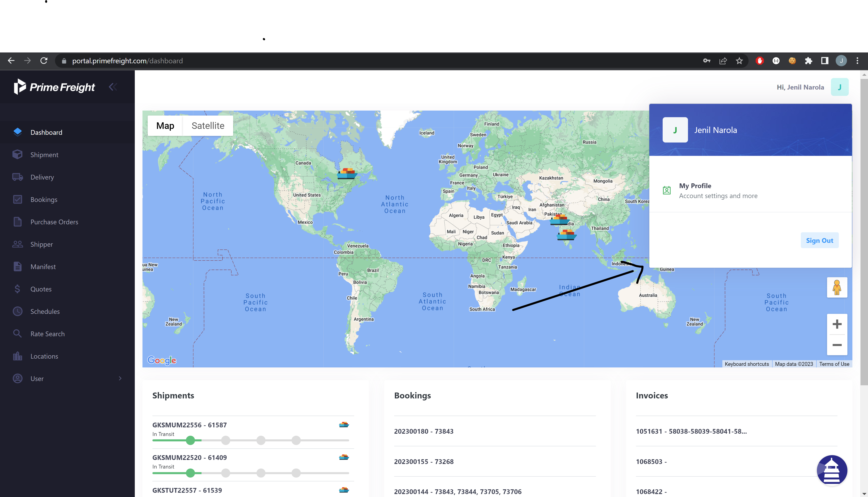This screenshot has height=497, width=868.
Task: Open booking 202300144 - 73843, 73844
Action: pos(458,492)
